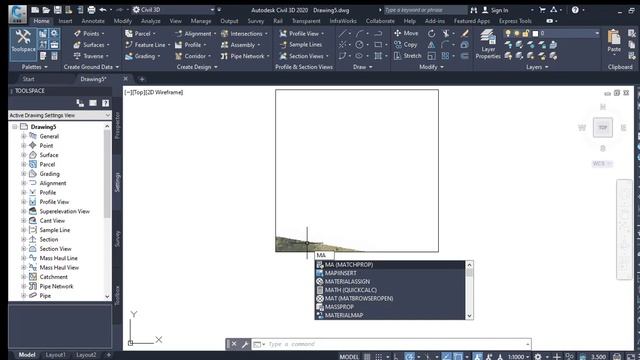Open the Feature Line tool
This screenshot has height=360, width=640.
146,45
